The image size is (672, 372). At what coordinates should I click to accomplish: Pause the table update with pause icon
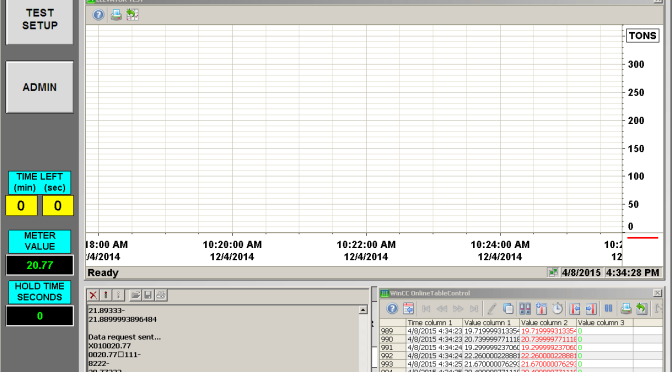(608, 309)
